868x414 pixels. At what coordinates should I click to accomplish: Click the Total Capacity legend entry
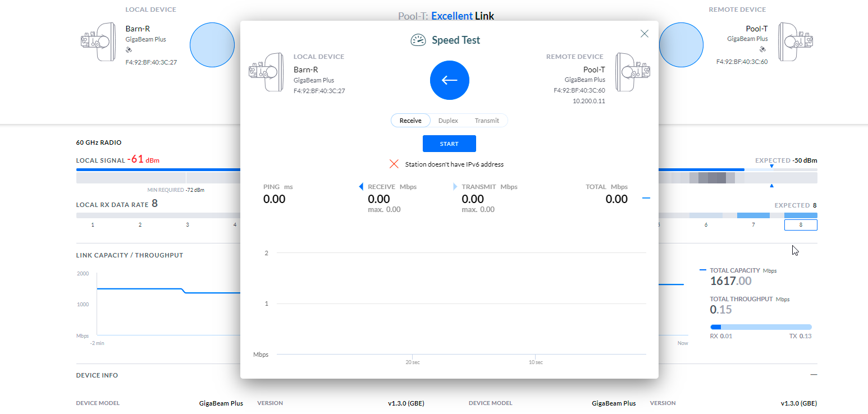pyautogui.click(x=738, y=270)
